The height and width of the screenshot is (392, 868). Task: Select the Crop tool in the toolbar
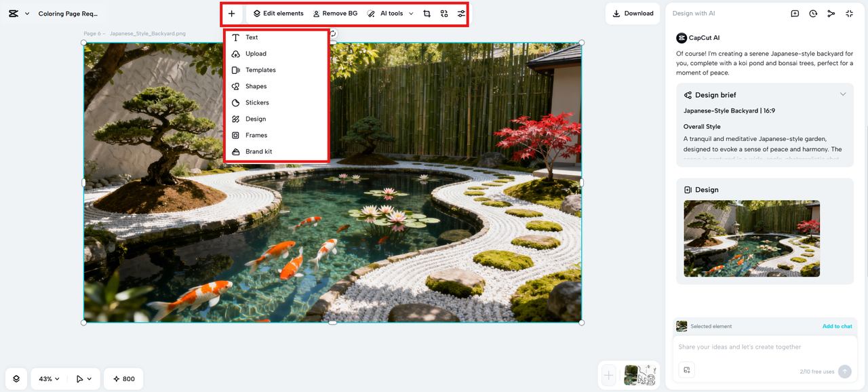click(427, 13)
